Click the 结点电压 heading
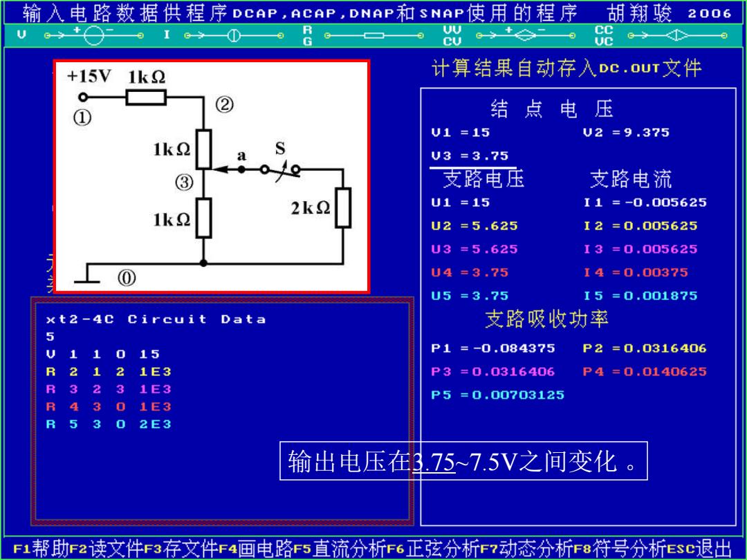Screen dimensions: 747x560 (x=552, y=109)
